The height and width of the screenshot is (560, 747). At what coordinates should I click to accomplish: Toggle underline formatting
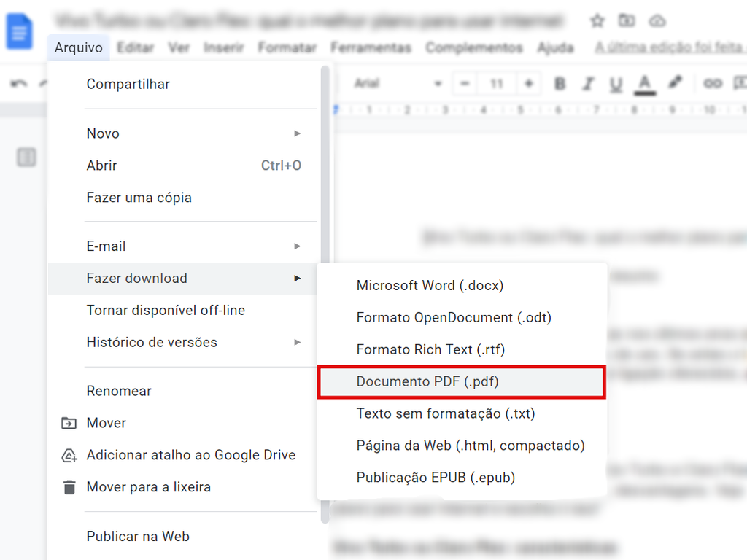click(x=616, y=85)
